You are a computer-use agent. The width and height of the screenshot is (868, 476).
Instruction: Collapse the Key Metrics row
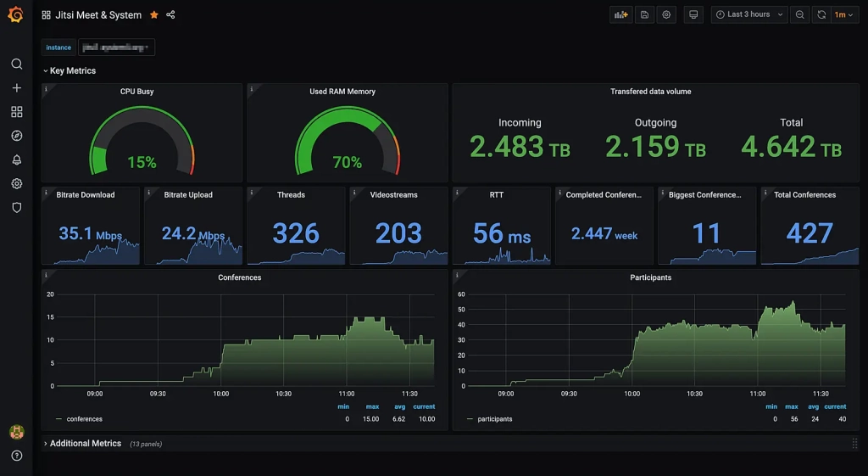click(72, 71)
